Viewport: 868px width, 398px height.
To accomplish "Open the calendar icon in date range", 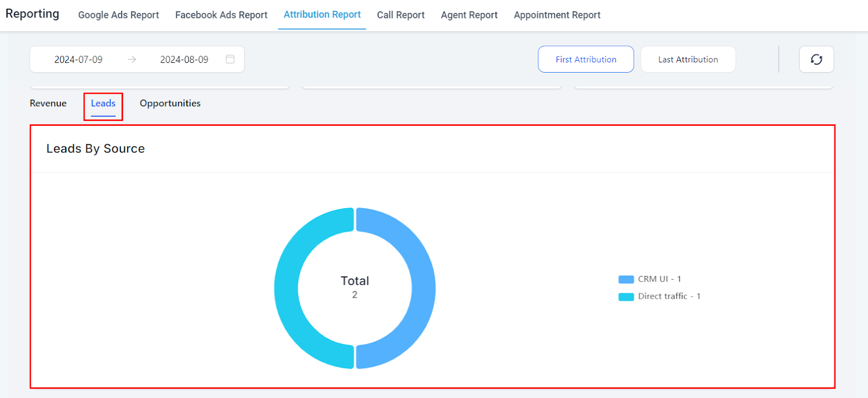I will (230, 59).
